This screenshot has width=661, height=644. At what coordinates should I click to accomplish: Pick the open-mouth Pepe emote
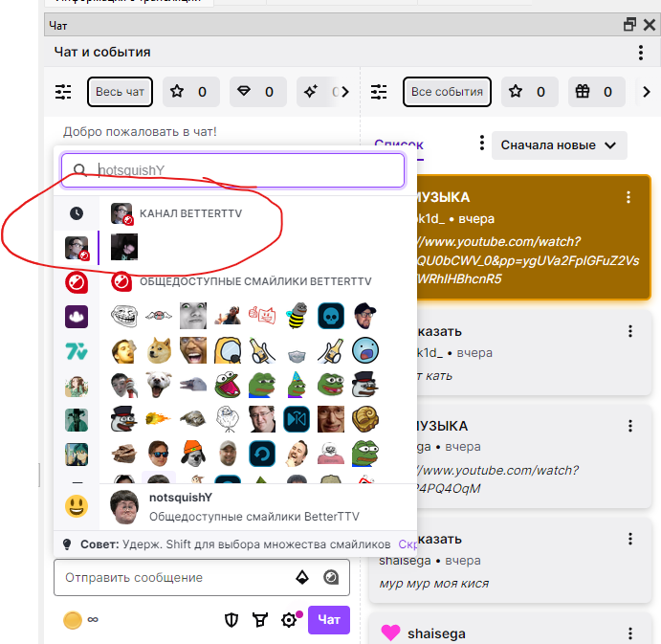[228, 385]
